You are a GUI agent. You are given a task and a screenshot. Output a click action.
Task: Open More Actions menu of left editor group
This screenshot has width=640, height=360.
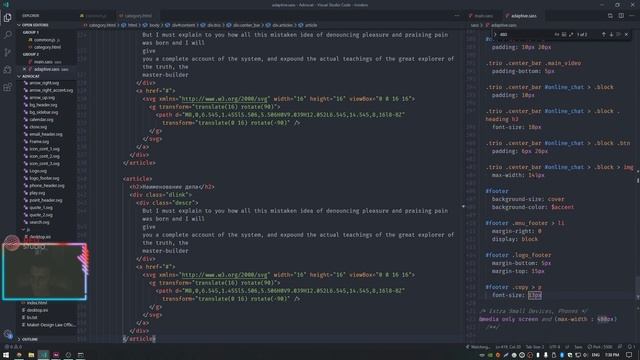pyautogui.click(x=457, y=16)
